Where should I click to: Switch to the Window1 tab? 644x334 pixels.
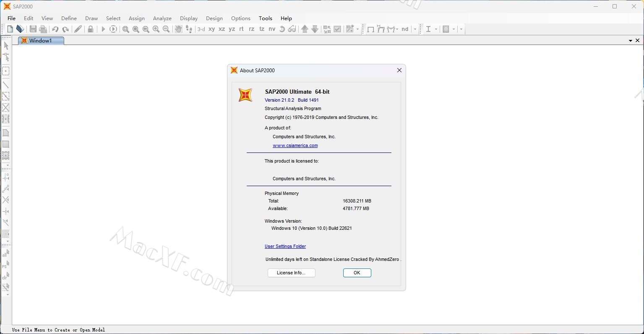pyautogui.click(x=41, y=41)
